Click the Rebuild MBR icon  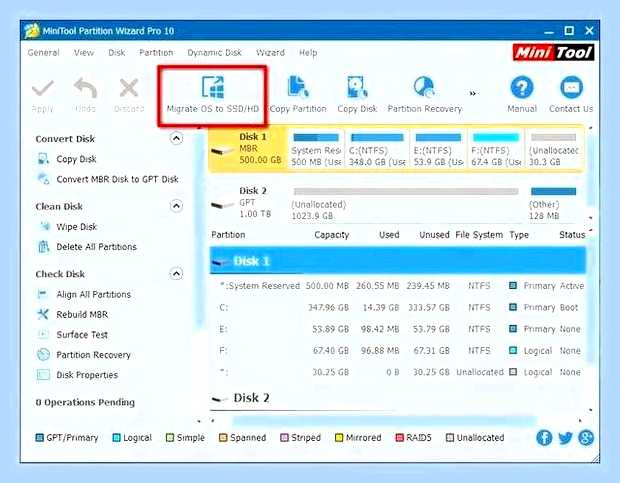(43, 314)
